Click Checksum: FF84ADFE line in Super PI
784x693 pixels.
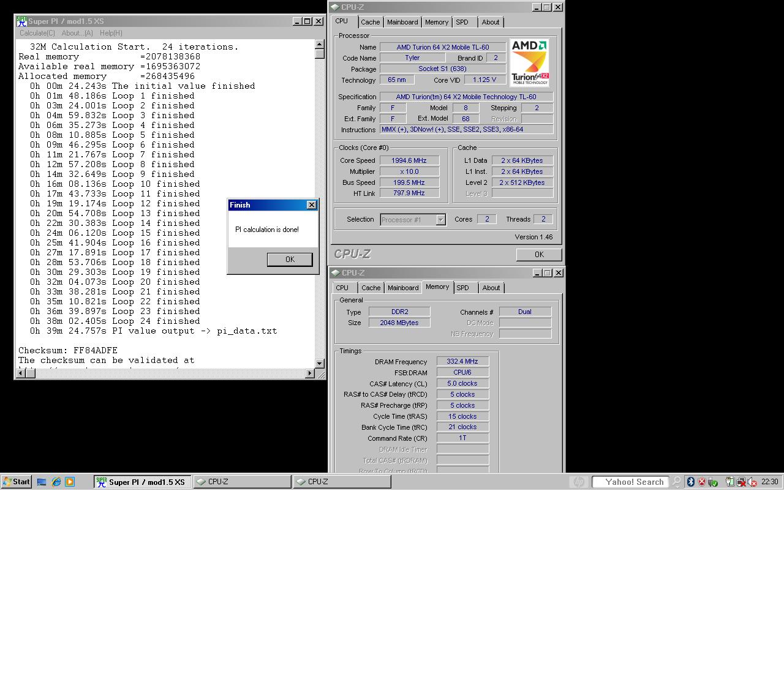68,351
